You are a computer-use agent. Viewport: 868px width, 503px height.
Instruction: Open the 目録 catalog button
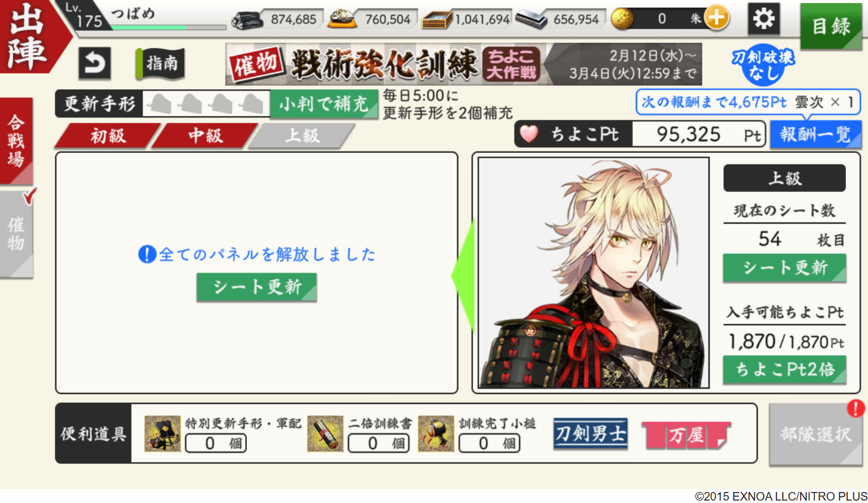click(x=831, y=26)
